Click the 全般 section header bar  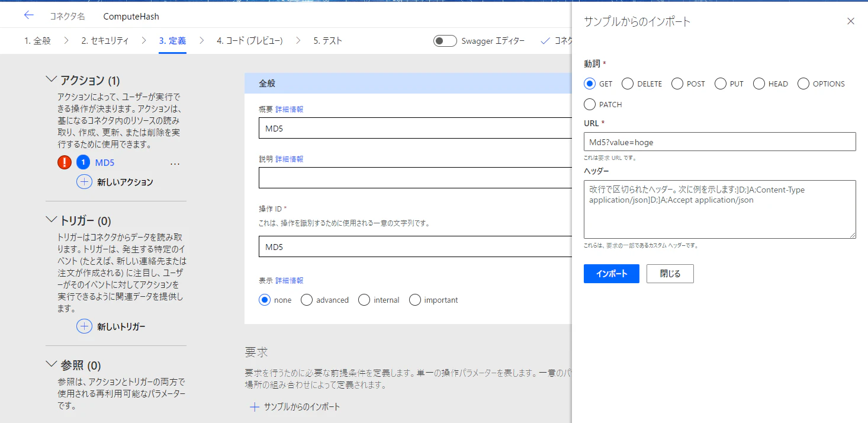[408, 84]
